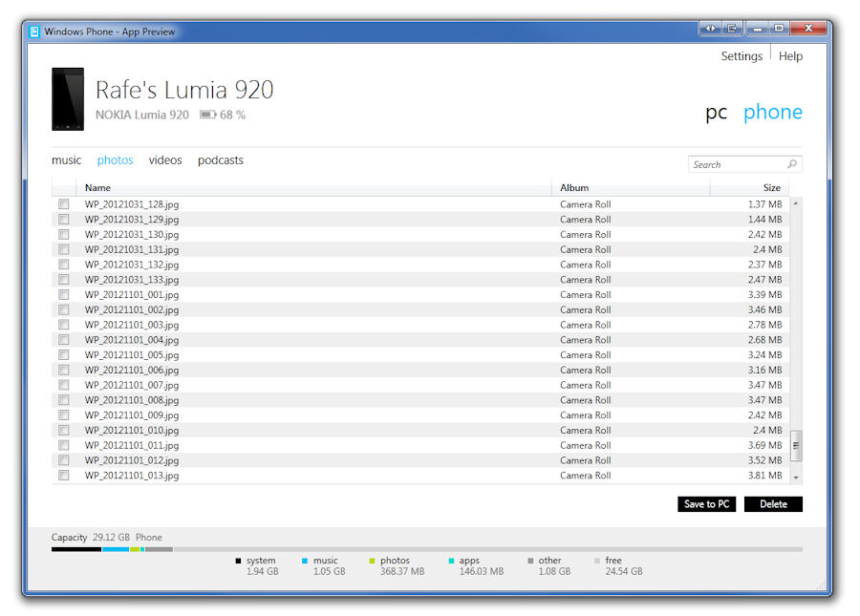Switch to the music tab
This screenshot has width=860, height=616.
click(66, 160)
